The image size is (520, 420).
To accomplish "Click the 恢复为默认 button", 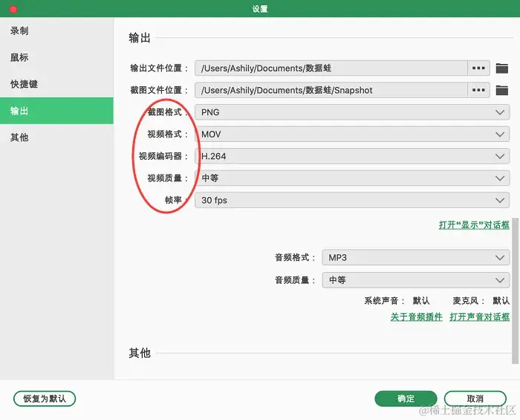I will tap(45, 398).
